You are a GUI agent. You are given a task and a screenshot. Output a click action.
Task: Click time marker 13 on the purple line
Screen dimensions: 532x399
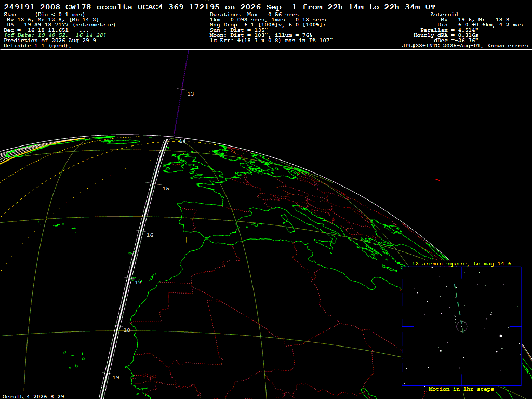pyautogui.click(x=190, y=94)
